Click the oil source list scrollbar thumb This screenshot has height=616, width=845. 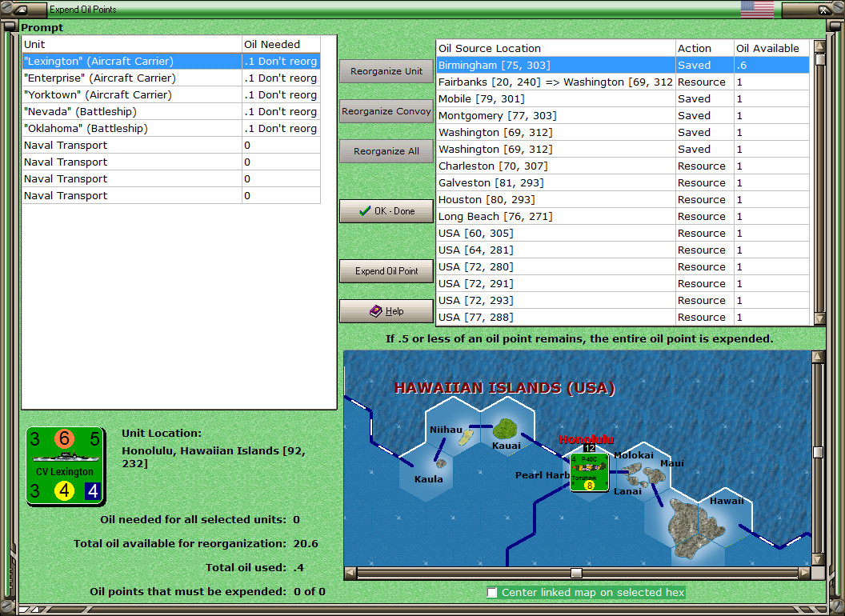point(819,58)
